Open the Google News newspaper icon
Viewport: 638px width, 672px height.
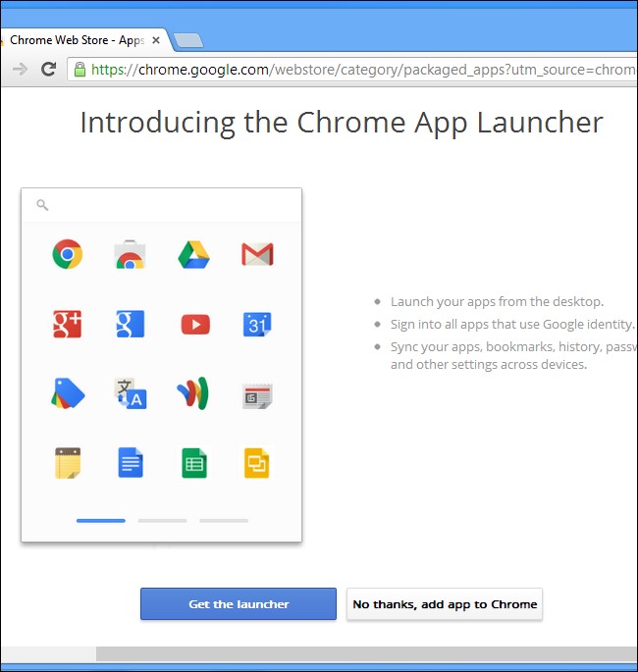pyautogui.click(x=257, y=396)
